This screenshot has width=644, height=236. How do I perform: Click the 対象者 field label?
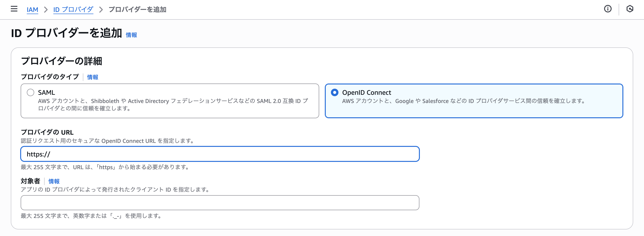coord(30,181)
